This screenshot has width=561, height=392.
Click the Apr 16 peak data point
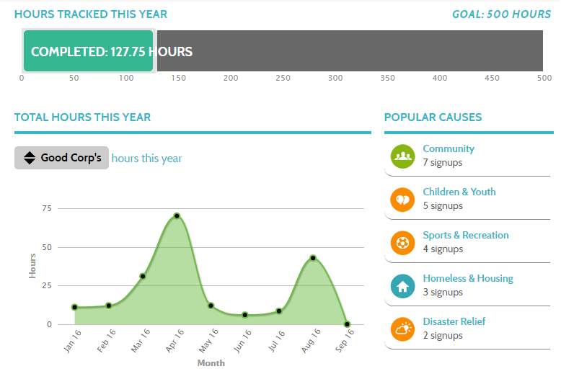pos(177,216)
